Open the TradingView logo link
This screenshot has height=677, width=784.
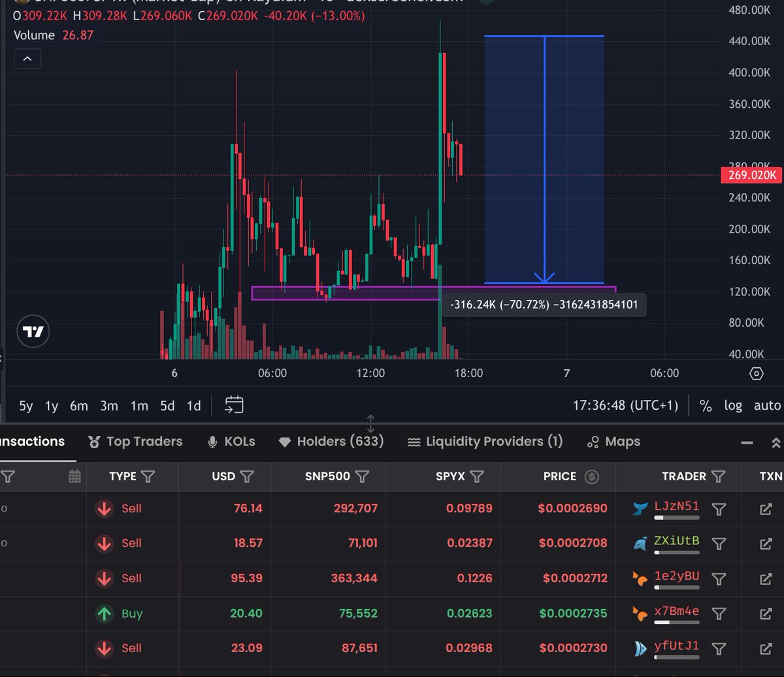click(x=33, y=331)
